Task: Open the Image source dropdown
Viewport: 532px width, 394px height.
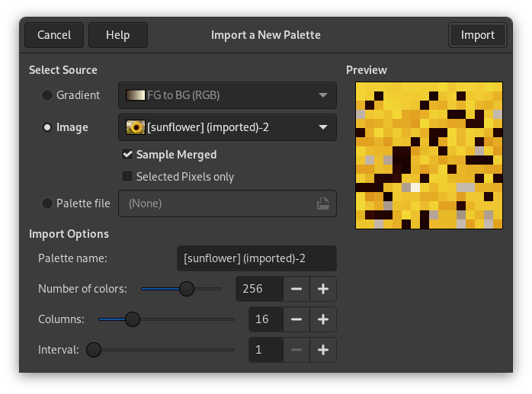Action: coord(227,127)
